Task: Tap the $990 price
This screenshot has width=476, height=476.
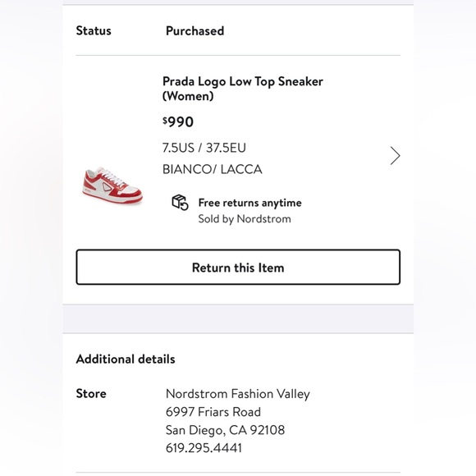Action: [178, 121]
